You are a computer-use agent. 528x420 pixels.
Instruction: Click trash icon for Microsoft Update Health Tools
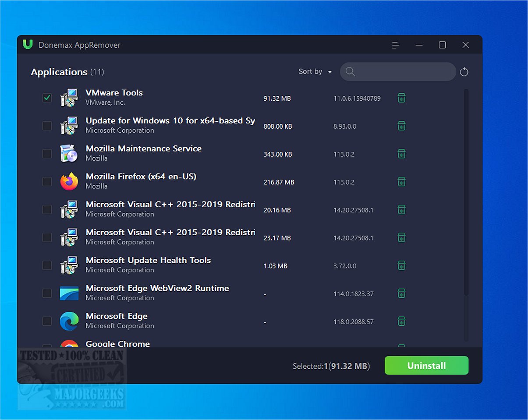pyautogui.click(x=401, y=265)
